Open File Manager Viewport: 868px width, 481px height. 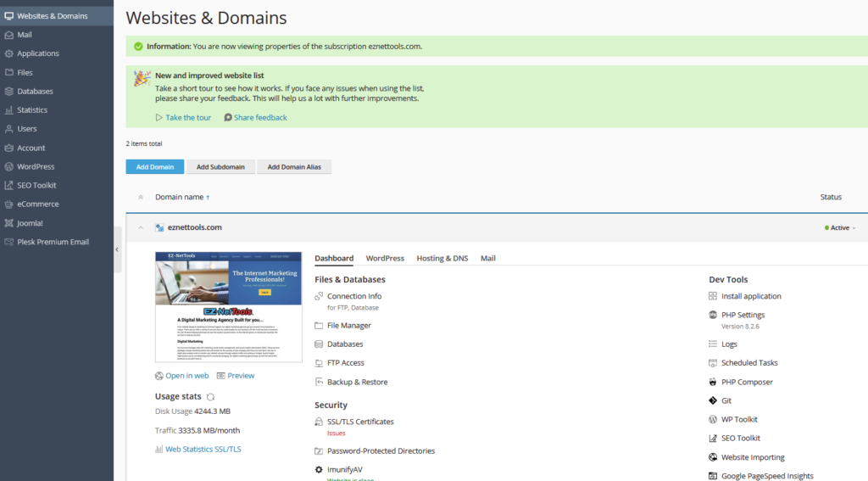tap(348, 326)
